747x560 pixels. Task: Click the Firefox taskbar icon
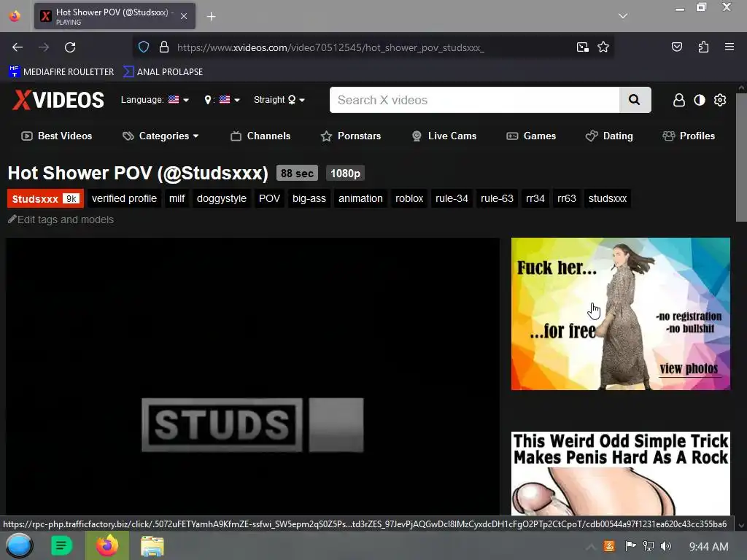pos(107,545)
